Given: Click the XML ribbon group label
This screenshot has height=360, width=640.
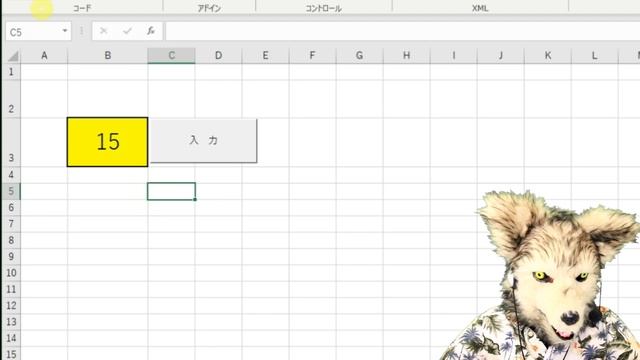Looking at the screenshot, I should pos(480,8).
